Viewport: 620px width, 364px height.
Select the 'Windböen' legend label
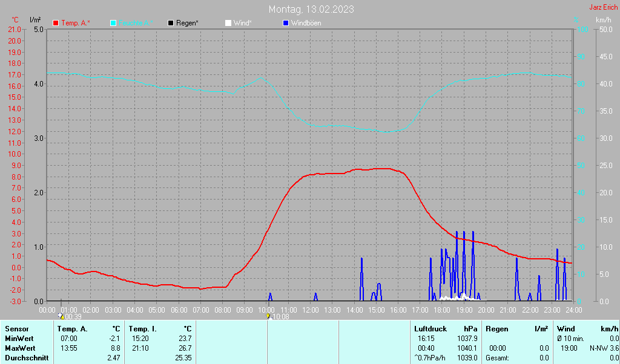coord(306,24)
